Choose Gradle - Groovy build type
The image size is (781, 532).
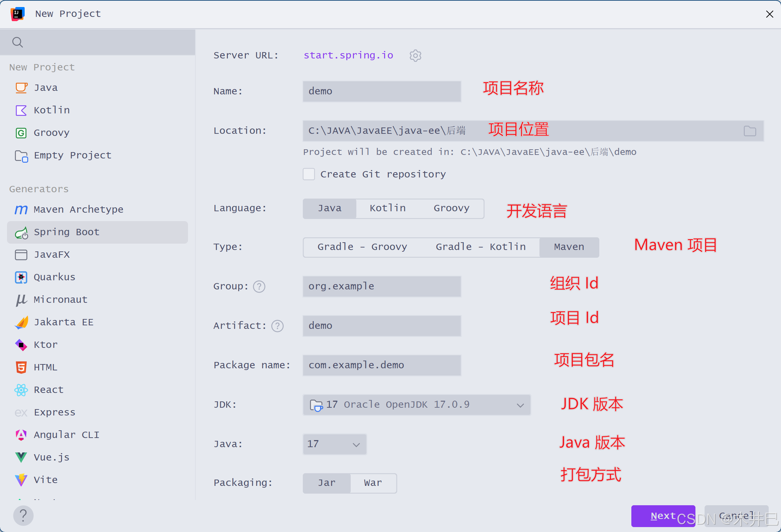pos(362,247)
